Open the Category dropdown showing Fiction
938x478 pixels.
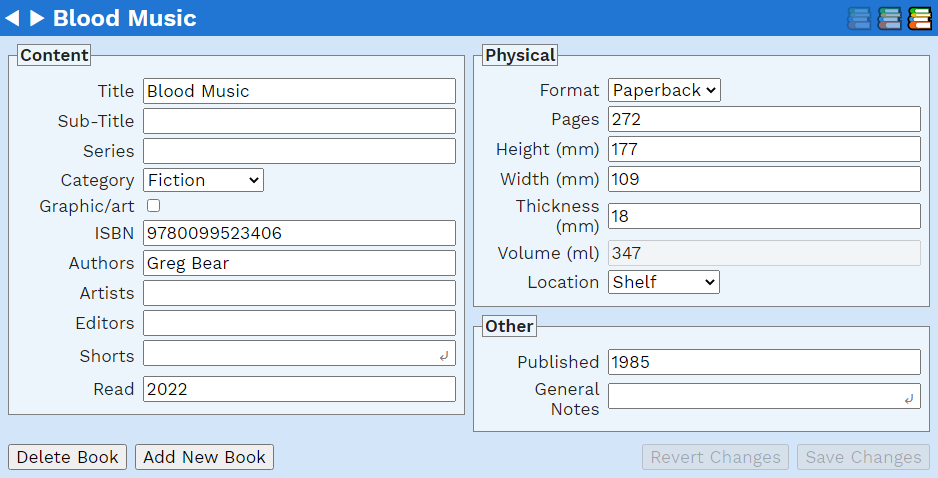203,180
